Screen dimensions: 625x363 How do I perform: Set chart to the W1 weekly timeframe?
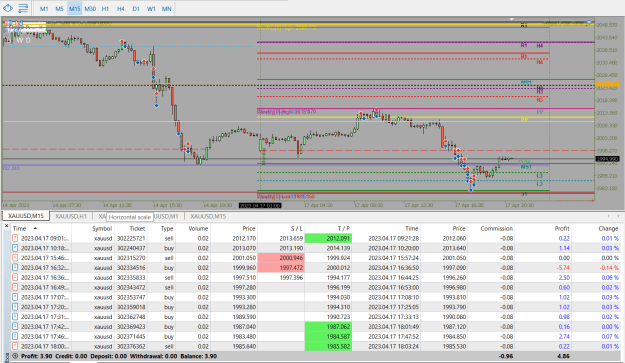pos(151,8)
